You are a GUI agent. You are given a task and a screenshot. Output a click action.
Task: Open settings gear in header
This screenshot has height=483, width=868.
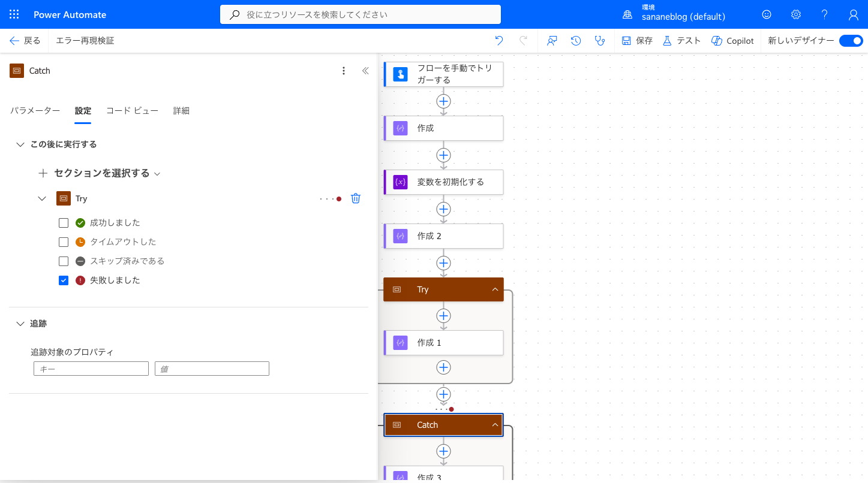pos(796,14)
